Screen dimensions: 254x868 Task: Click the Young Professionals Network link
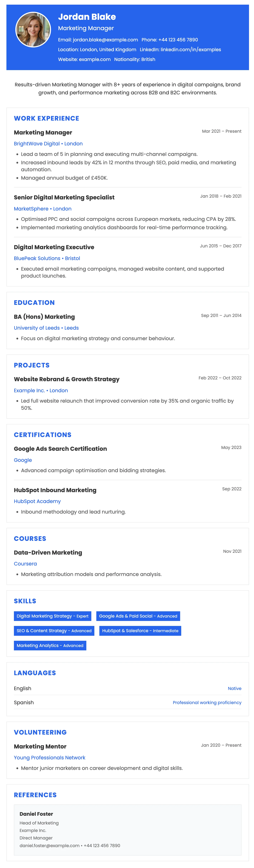pyautogui.click(x=50, y=757)
